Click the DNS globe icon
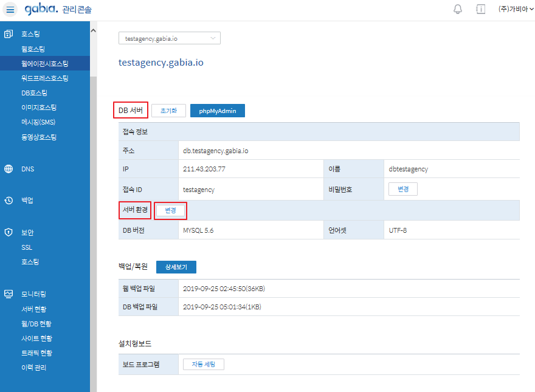Image resolution: width=535 pixels, height=392 pixels. (x=9, y=169)
